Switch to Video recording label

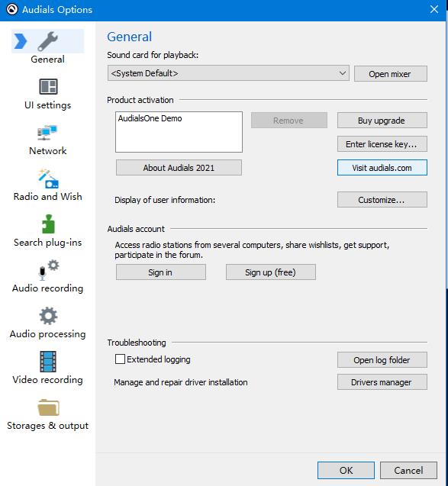pyautogui.click(x=48, y=380)
